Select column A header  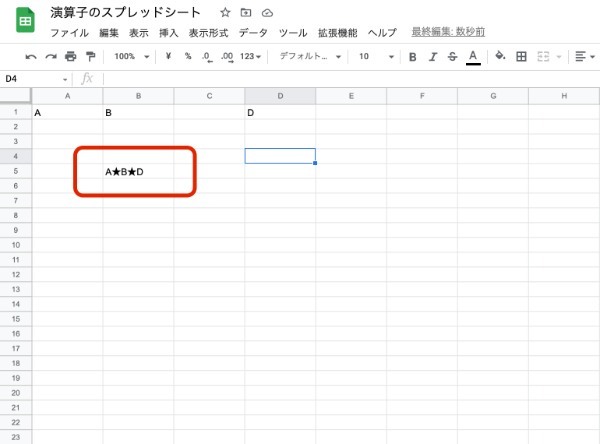coord(67,96)
